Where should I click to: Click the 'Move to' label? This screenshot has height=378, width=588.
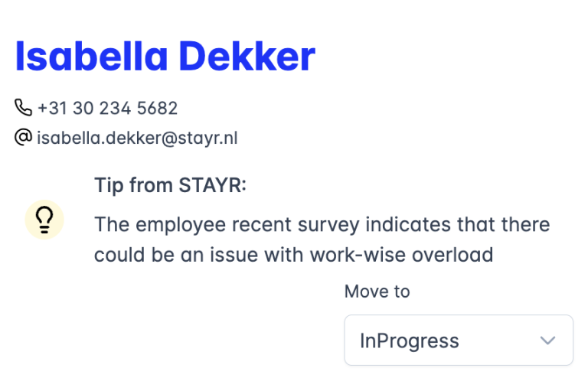(x=377, y=292)
